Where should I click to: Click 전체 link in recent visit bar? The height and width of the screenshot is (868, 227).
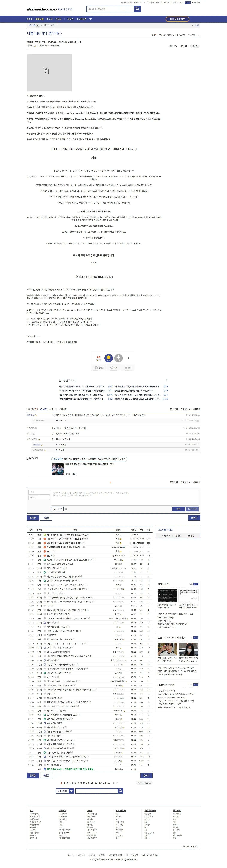[x=197, y=25]
